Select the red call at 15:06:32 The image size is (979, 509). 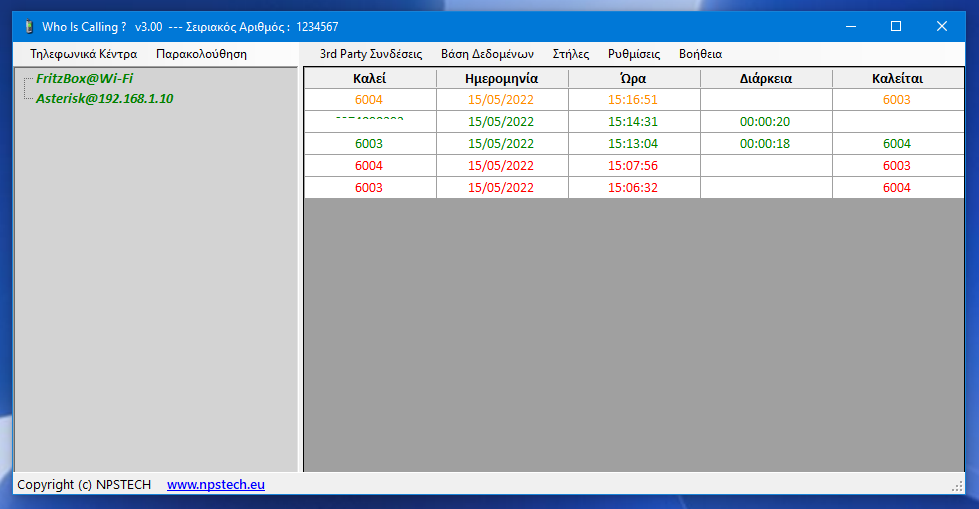click(x=633, y=188)
